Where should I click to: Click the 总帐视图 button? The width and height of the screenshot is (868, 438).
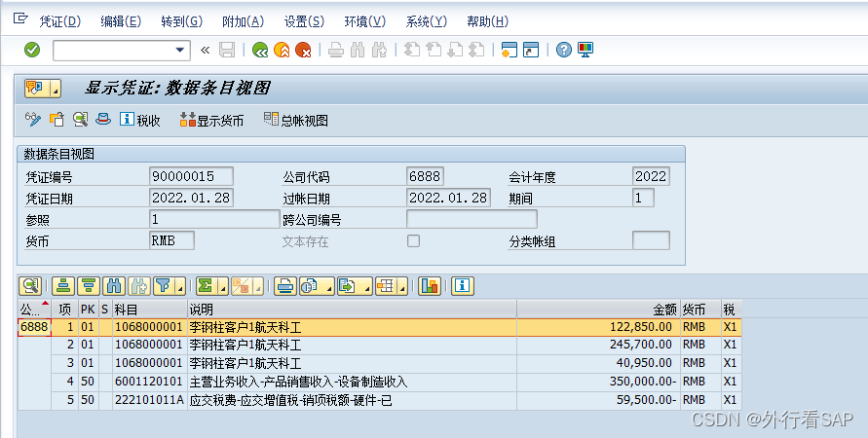tap(296, 120)
